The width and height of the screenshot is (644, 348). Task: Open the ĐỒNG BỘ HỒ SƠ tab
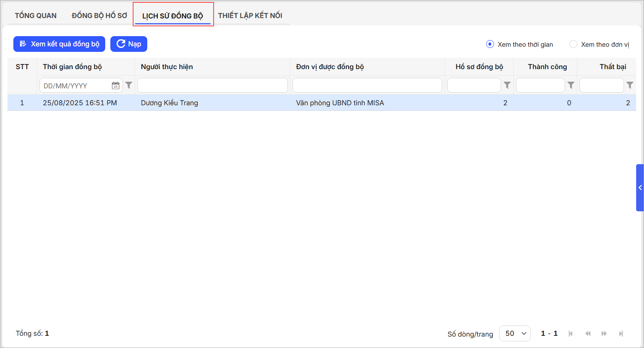click(x=99, y=16)
